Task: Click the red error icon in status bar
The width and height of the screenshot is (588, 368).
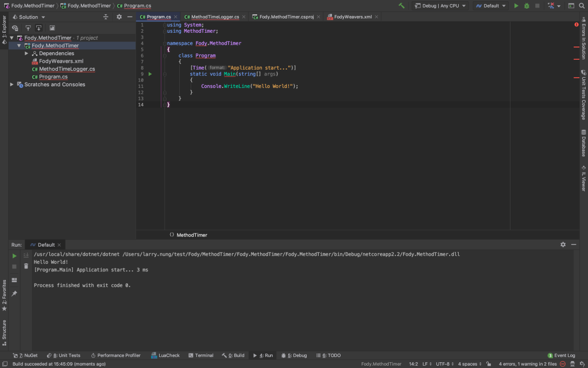Action: coord(563,364)
